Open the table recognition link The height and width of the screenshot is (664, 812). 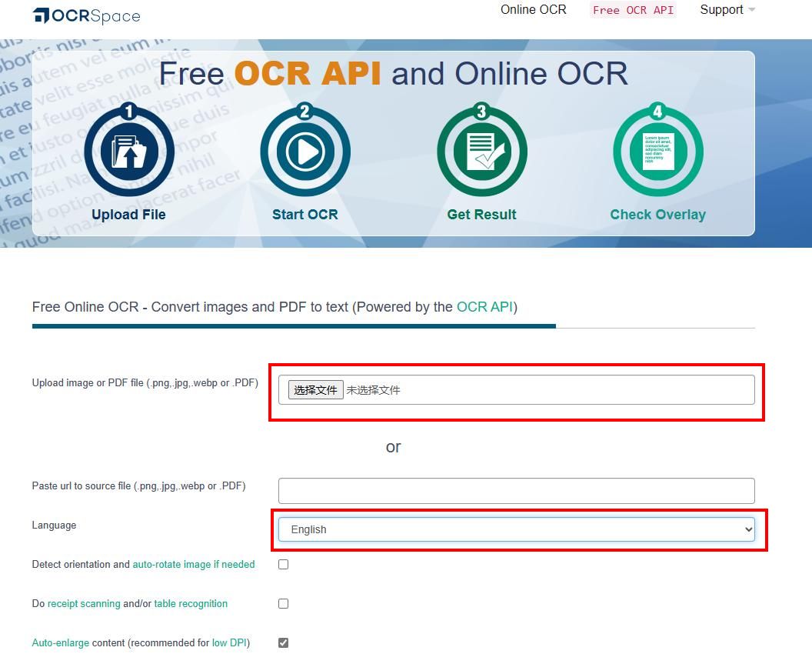[x=191, y=603]
